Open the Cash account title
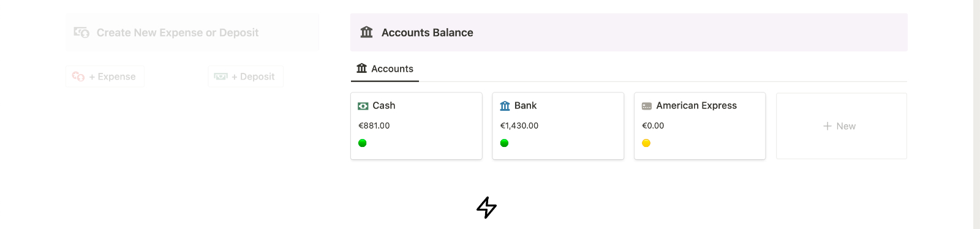This screenshot has height=229, width=980. (x=384, y=105)
